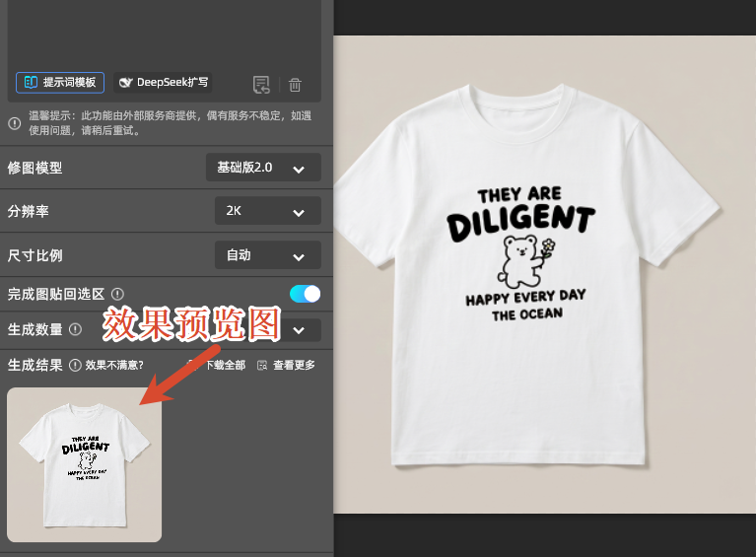The image size is (756, 557).
Task: Click the info icon next to 生成结果
Action: pyautogui.click(x=75, y=365)
